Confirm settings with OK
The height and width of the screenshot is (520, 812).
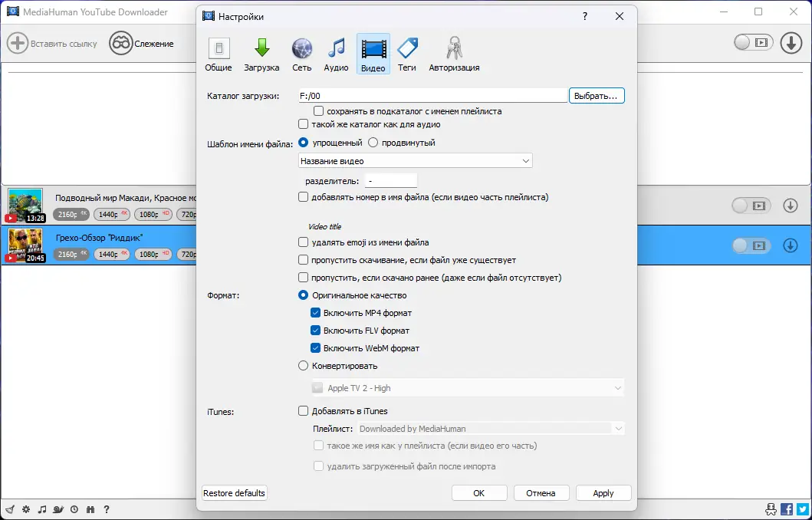point(479,493)
